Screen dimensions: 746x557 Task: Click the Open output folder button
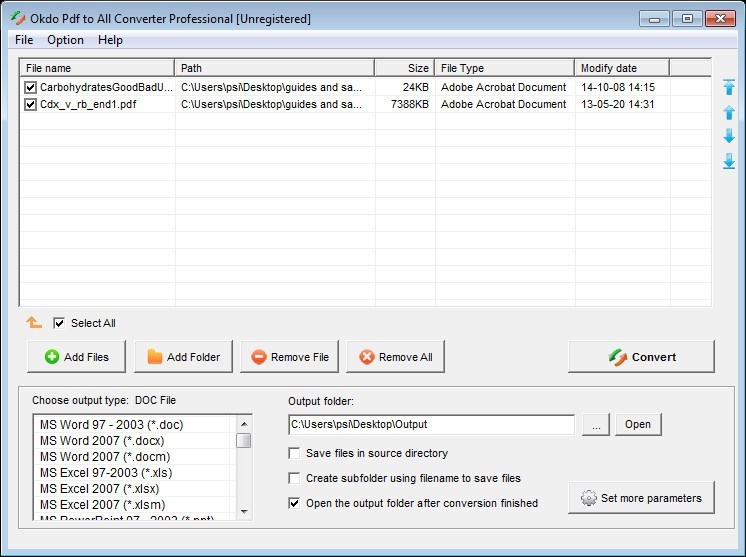(638, 424)
